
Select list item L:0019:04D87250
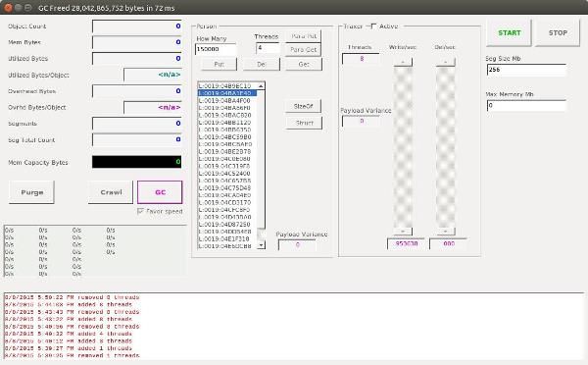click(227, 224)
